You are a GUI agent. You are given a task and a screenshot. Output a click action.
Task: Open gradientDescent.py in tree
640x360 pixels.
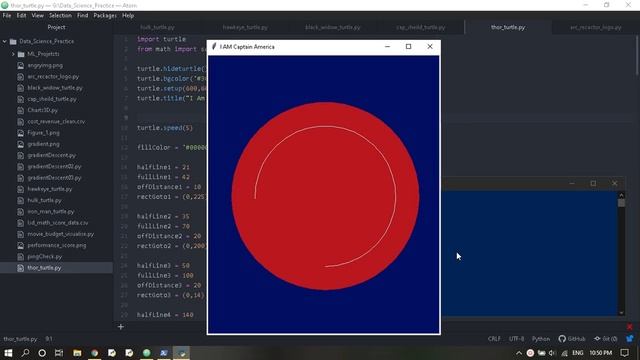coord(51,156)
